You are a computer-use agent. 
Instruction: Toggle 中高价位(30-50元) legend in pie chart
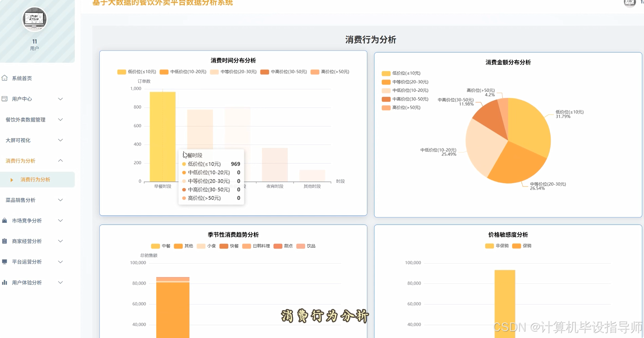(405, 99)
